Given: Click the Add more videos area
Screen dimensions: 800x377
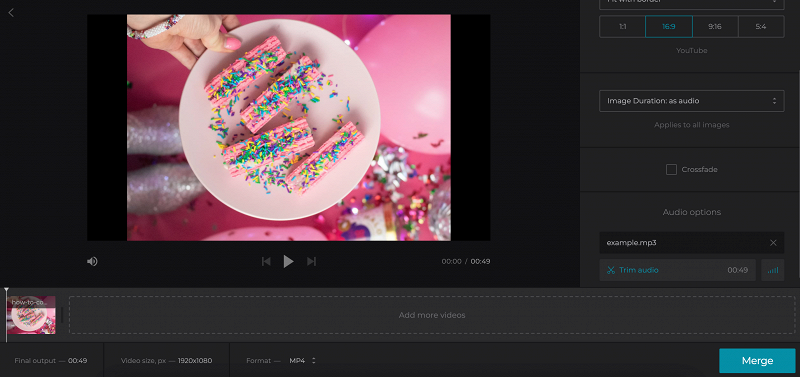Looking at the screenshot, I should [432, 315].
